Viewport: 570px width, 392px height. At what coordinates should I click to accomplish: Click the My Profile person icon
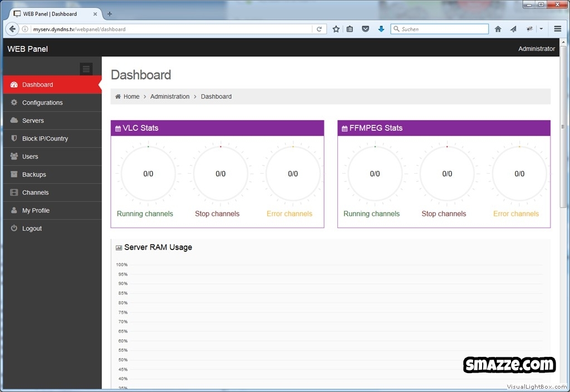(14, 210)
